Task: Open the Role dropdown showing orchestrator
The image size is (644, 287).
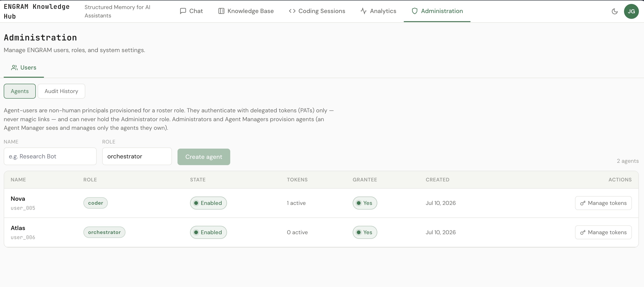Action: pos(137,156)
